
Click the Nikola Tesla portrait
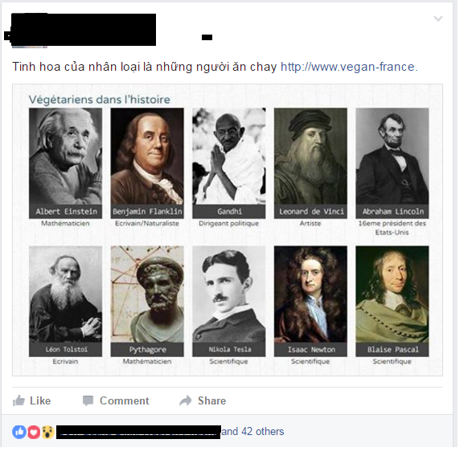(x=229, y=294)
